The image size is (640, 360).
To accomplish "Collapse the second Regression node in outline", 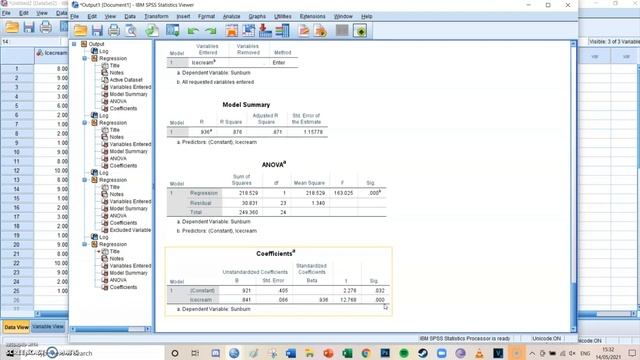I will (85, 122).
